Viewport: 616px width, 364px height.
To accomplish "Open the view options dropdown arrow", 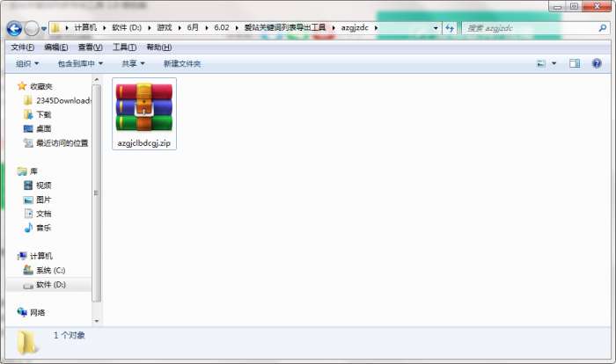I will click(554, 63).
